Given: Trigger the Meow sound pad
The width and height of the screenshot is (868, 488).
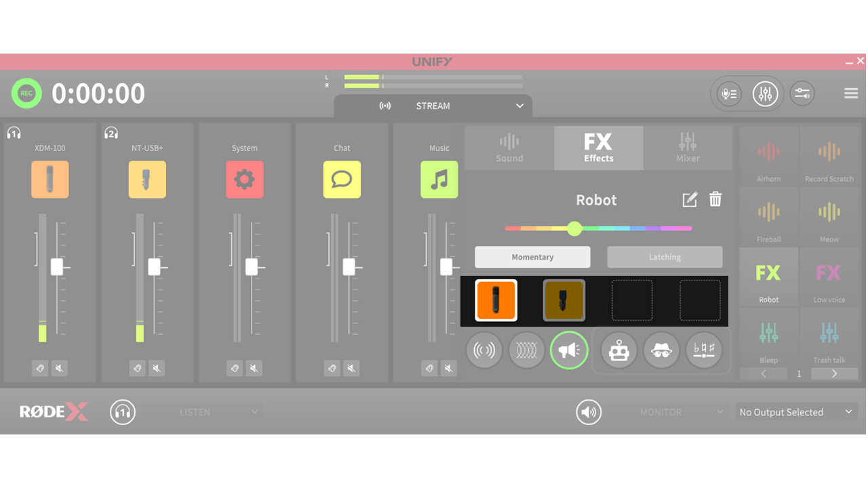Looking at the screenshot, I should [x=829, y=217].
